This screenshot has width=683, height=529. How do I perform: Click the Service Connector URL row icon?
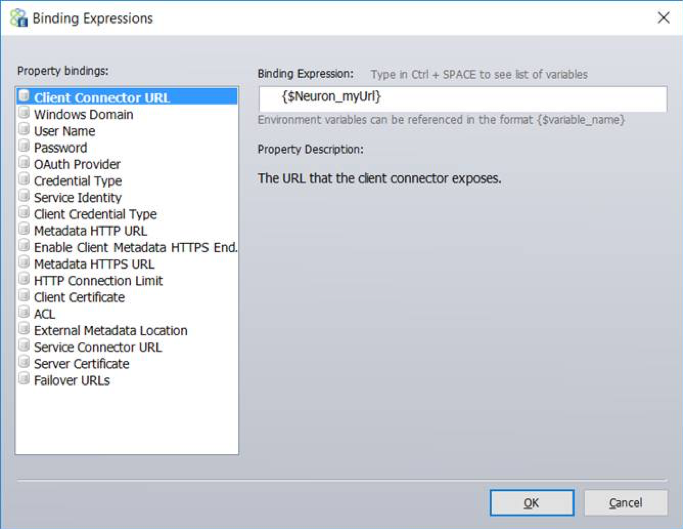24,345
